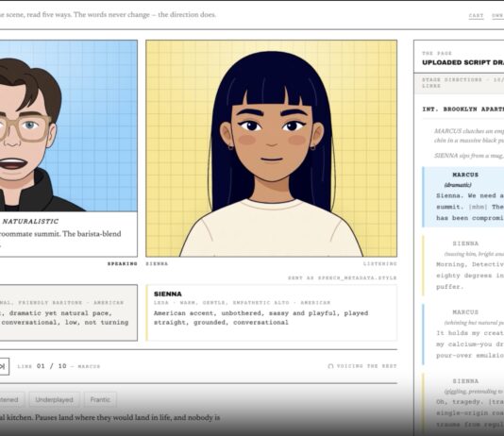Jump to Marcus's 'It holds my' script line
Viewport: 504px width, 436px height.
(463, 334)
